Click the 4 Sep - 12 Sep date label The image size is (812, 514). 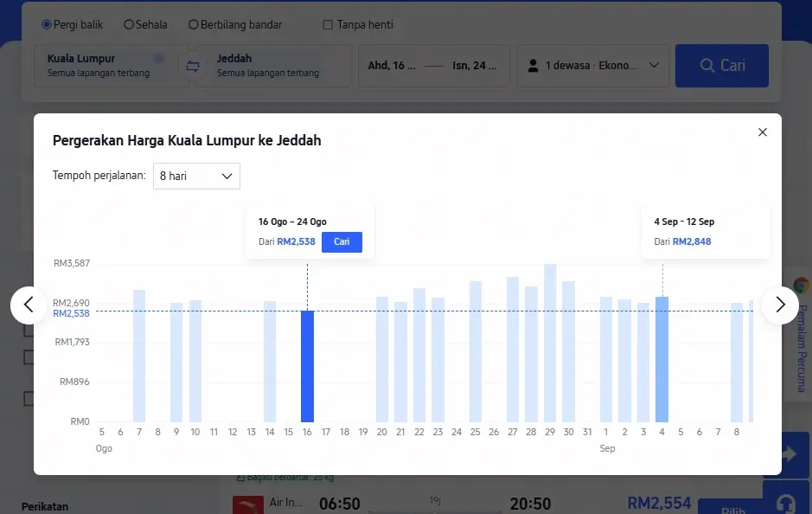click(684, 222)
